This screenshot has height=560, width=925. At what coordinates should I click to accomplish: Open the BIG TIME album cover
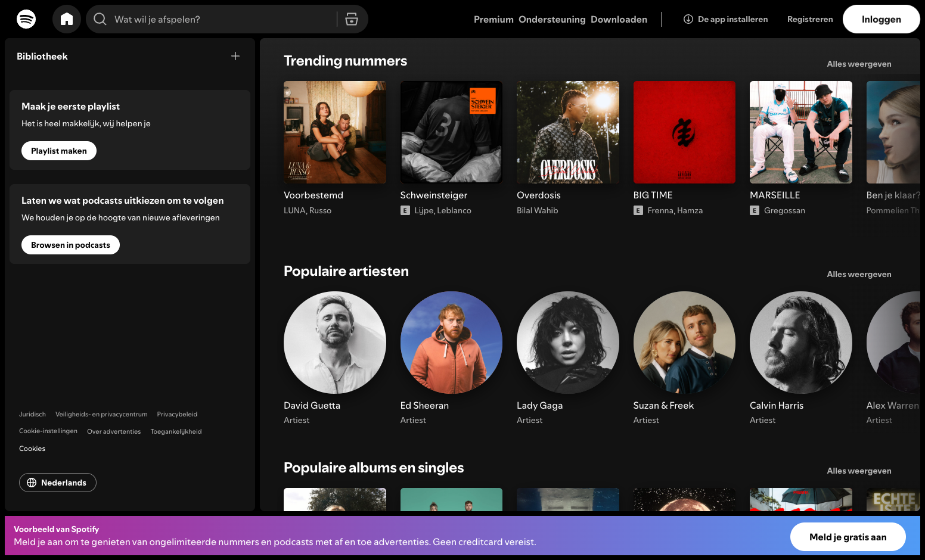[x=684, y=132]
